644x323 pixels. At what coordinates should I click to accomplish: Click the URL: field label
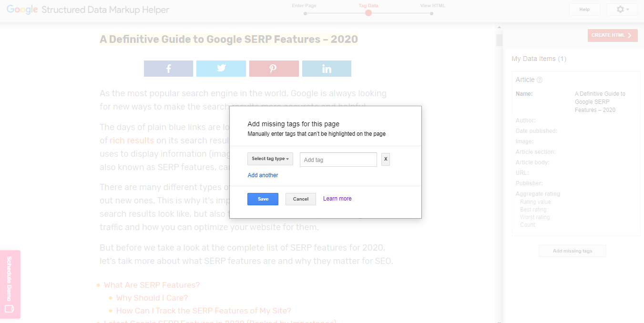pyautogui.click(x=522, y=173)
